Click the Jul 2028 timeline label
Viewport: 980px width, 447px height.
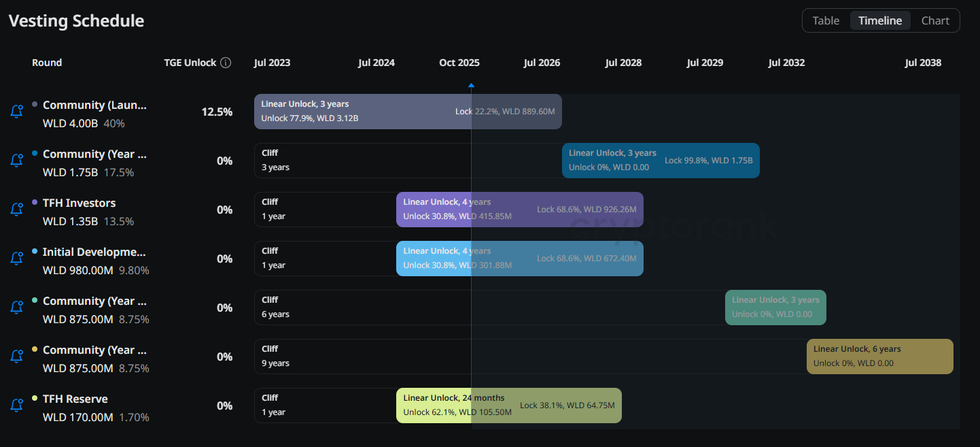tap(623, 63)
